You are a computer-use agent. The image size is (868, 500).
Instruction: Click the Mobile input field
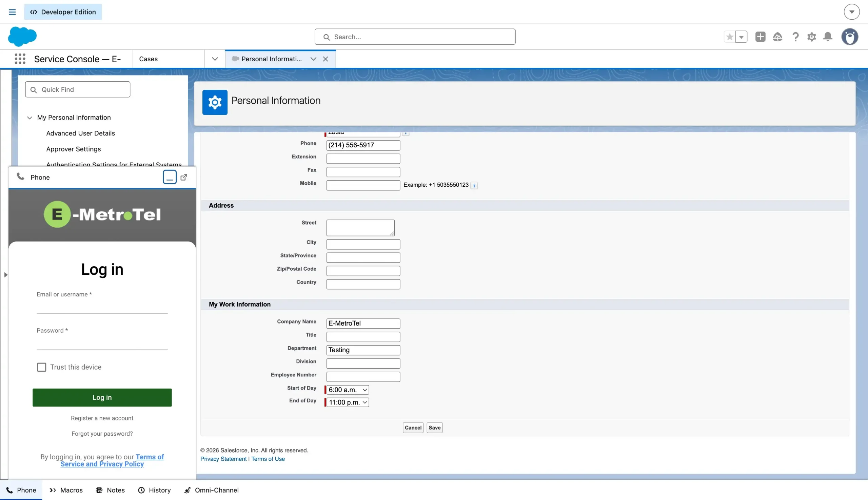363,185
